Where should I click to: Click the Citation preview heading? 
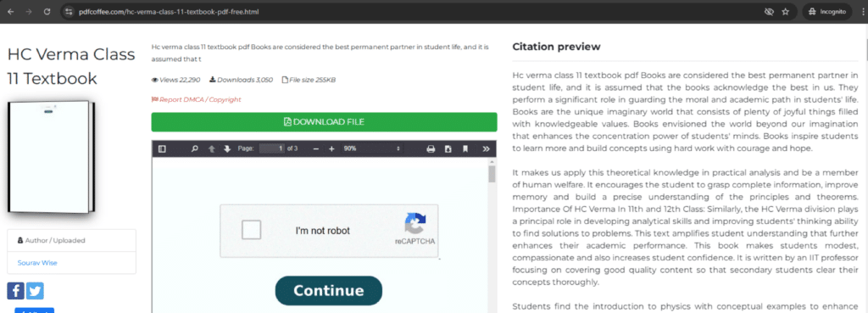click(556, 47)
